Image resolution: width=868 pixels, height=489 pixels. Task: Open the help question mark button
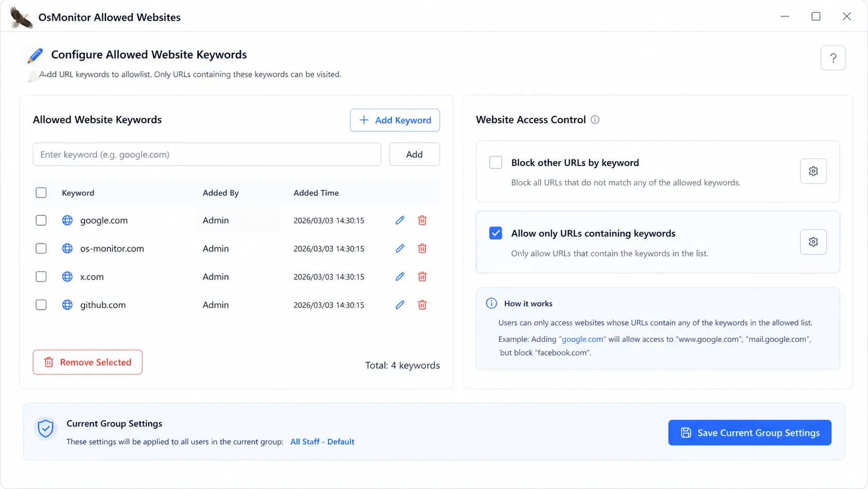tap(833, 58)
